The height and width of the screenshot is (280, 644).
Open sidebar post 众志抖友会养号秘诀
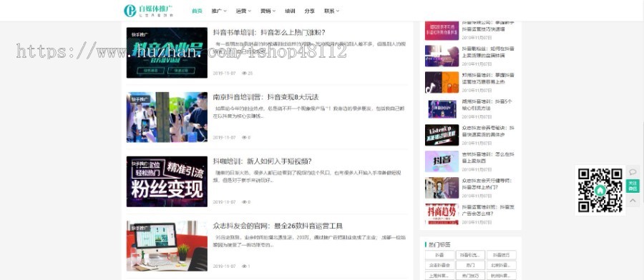click(x=488, y=131)
